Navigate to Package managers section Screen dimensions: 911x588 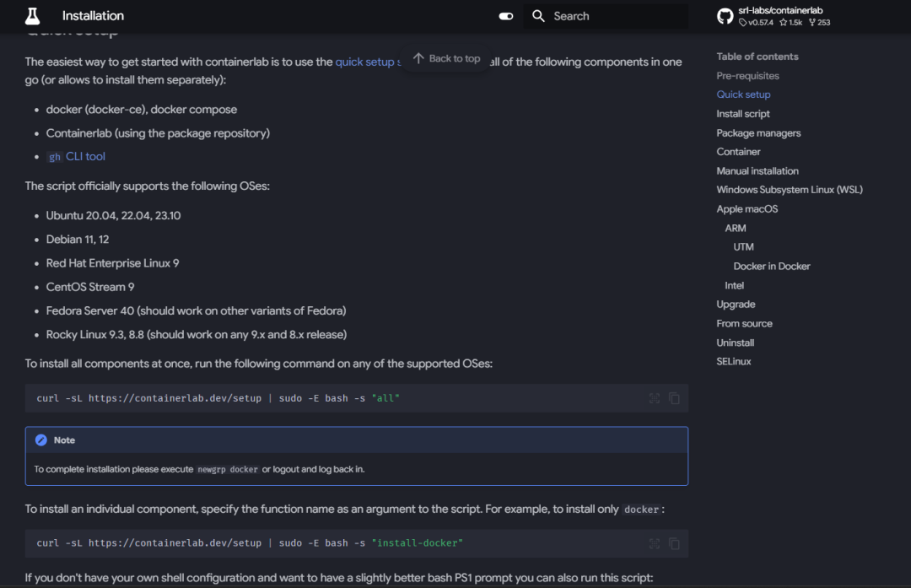click(758, 133)
